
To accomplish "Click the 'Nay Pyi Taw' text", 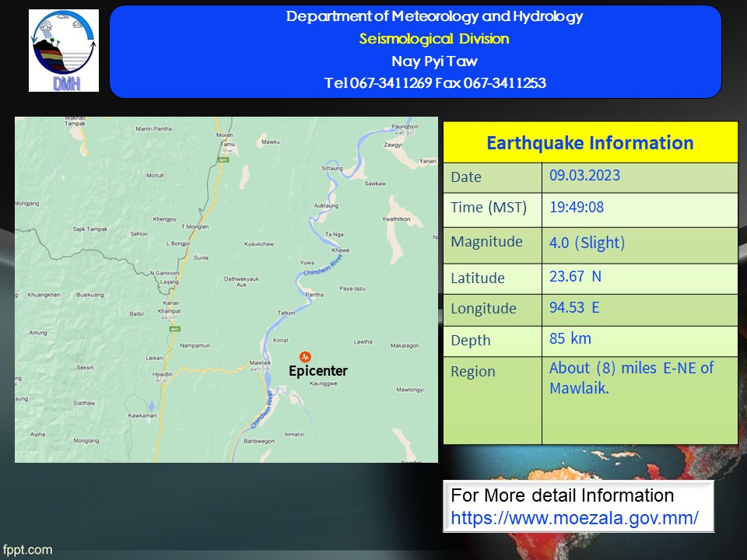I will pyautogui.click(x=434, y=61).
